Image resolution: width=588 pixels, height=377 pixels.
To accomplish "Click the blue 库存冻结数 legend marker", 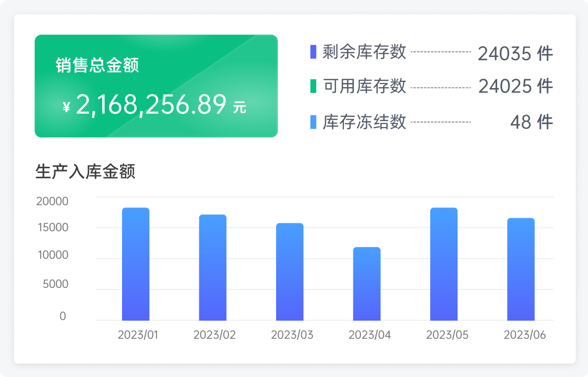I will [313, 122].
